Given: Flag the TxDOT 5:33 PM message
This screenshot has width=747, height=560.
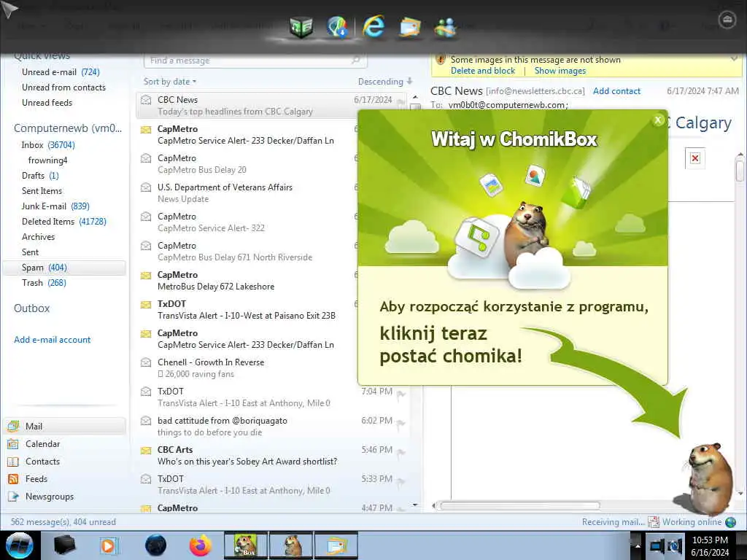Looking at the screenshot, I should pos(401,481).
